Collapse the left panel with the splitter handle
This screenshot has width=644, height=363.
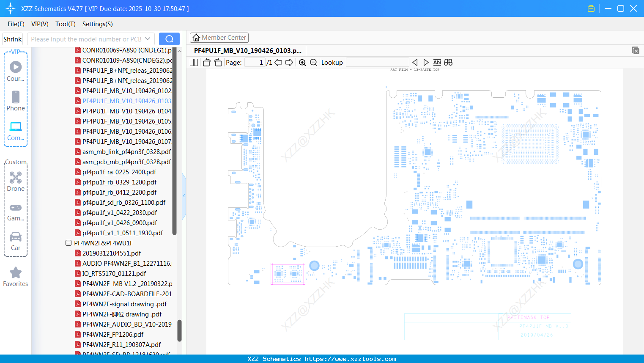coord(184,196)
